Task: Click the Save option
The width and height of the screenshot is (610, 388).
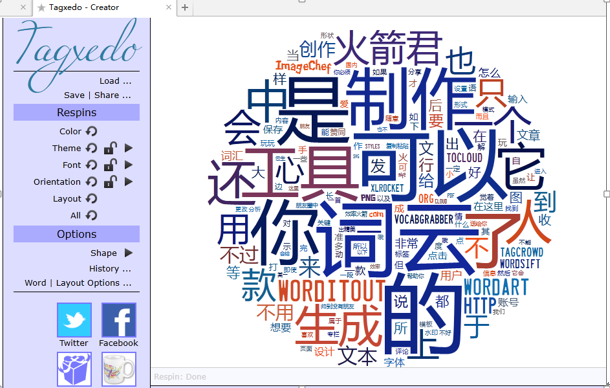Action: [74, 95]
